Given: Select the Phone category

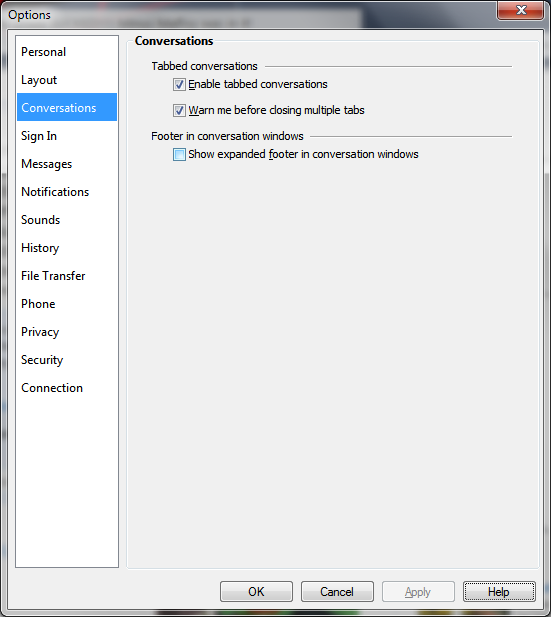Looking at the screenshot, I should [x=67, y=303].
